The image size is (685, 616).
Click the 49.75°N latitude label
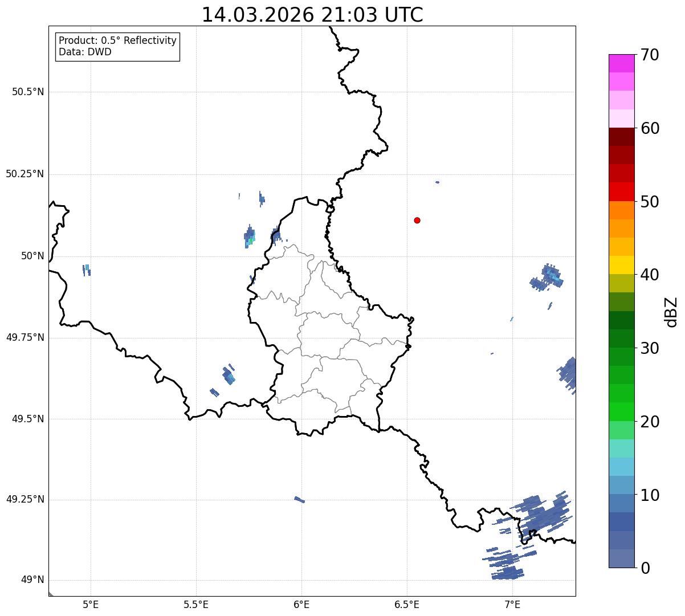click(25, 337)
